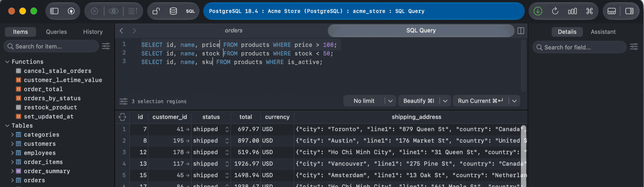This screenshot has height=187, width=644.
Task: Click the PostgreSQL connection title bar
Action: click(x=364, y=11)
